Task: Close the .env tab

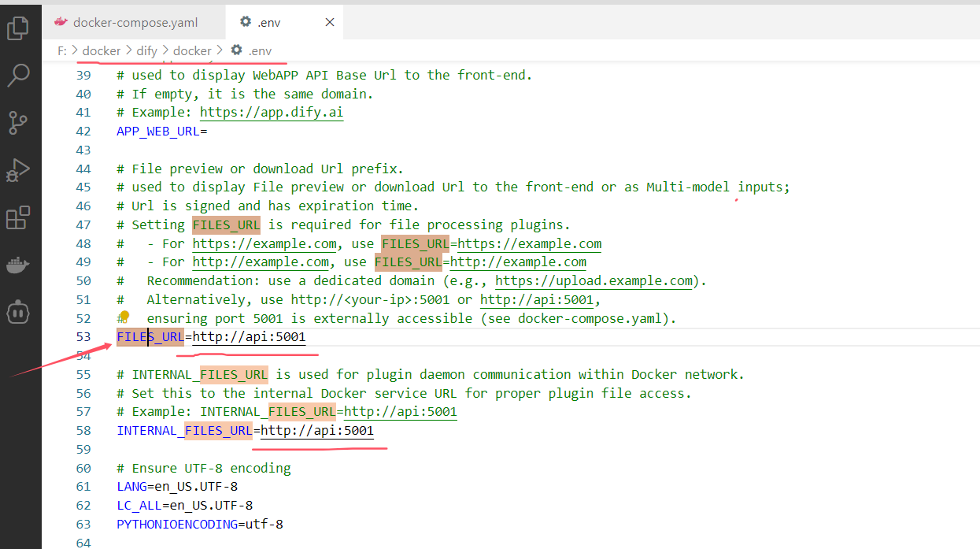Action: tap(330, 23)
